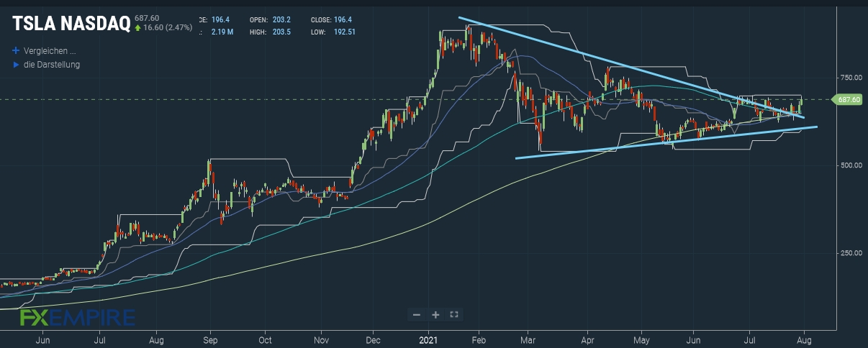Click the HIGH value 203.5
The width and height of the screenshot is (868, 348).
tap(282, 32)
